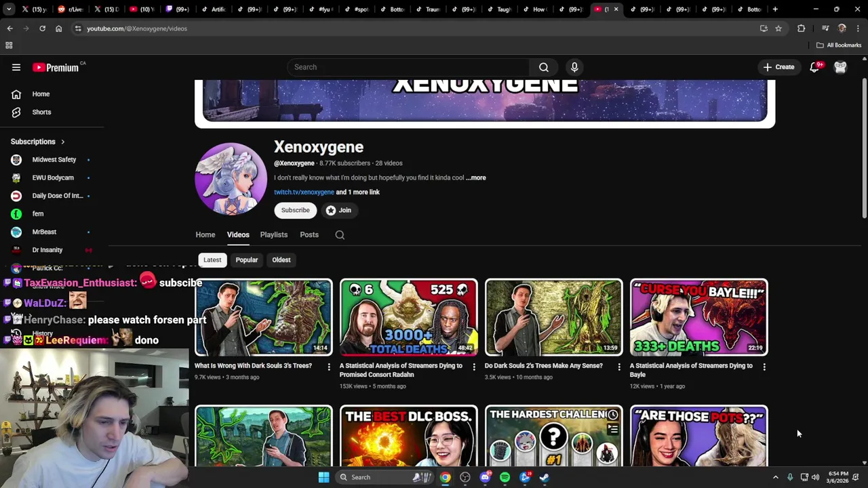Open title 'A Statistical Analysis of Streamers Dying to Bayle'

(691, 370)
